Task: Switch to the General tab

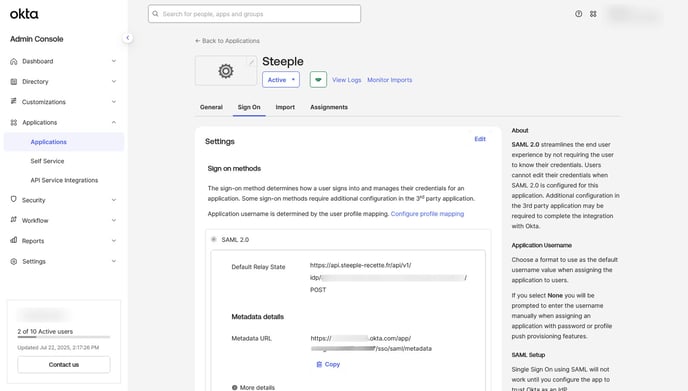Action: tap(211, 107)
